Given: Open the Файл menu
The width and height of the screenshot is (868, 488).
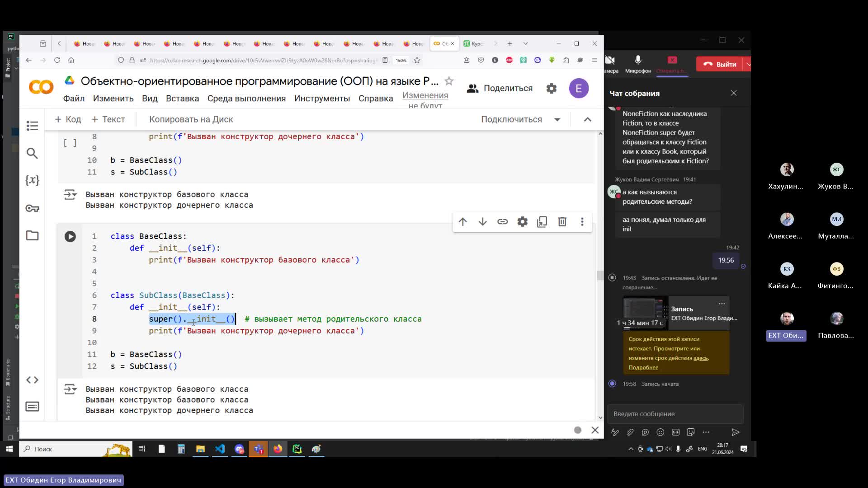Looking at the screenshot, I should pos(74,99).
